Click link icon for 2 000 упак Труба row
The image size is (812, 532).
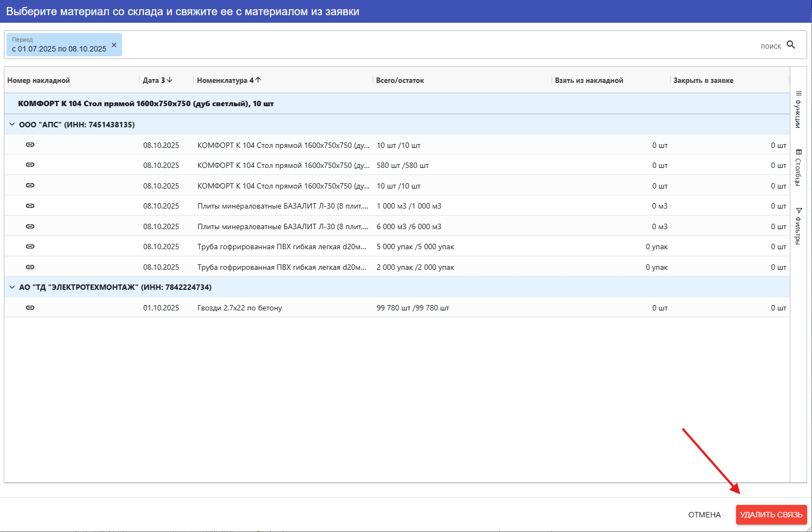pos(30,267)
